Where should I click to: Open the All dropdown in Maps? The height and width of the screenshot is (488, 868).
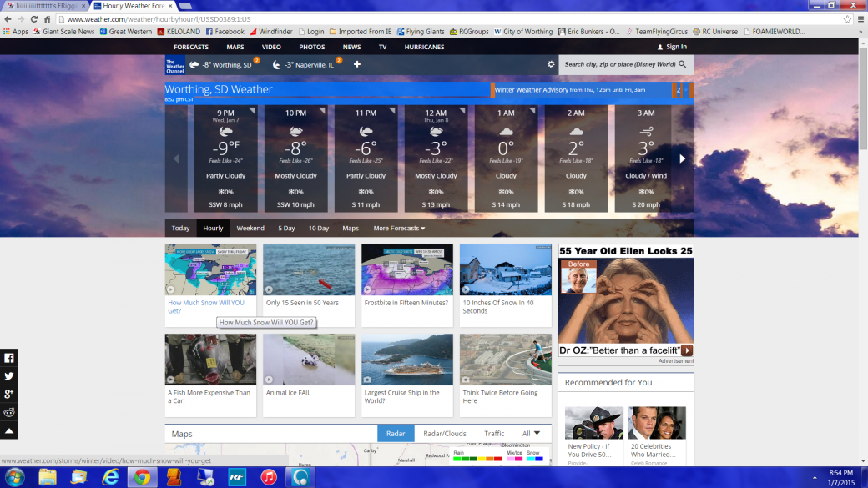pos(531,434)
